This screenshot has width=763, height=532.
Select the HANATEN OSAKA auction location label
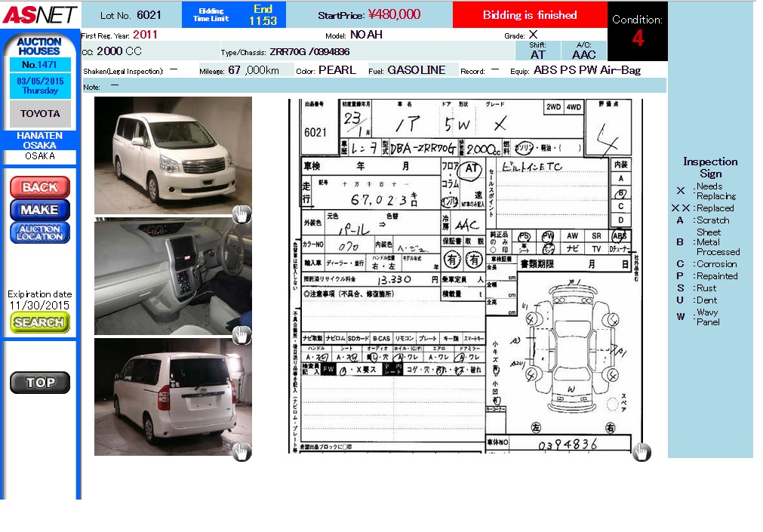(39, 140)
